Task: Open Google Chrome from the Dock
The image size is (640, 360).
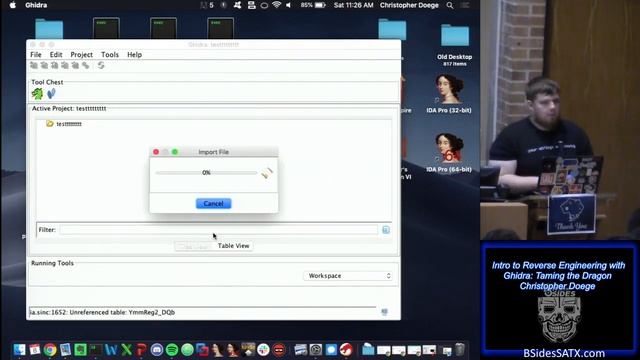Action: (x=50, y=350)
